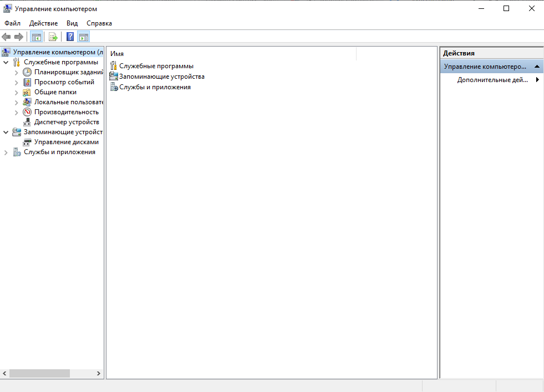Click the Device Manager icon in the tree
The image size is (544, 392).
coord(27,122)
